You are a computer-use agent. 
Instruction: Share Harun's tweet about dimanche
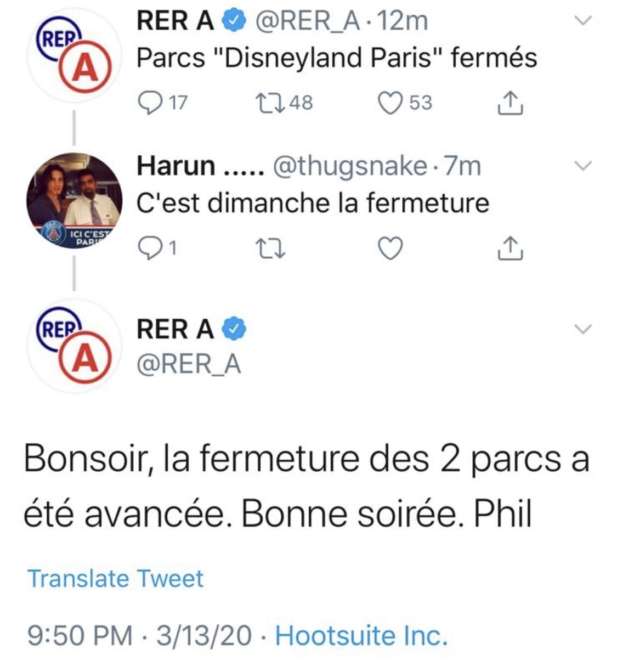pos(510,249)
